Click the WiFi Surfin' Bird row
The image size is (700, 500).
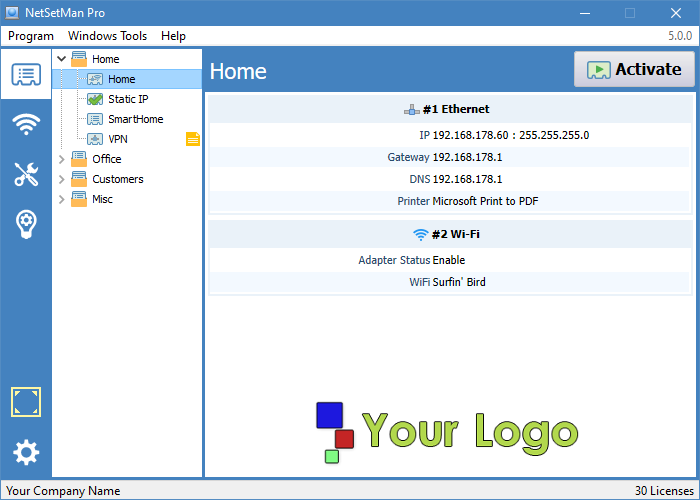pos(450,282)
